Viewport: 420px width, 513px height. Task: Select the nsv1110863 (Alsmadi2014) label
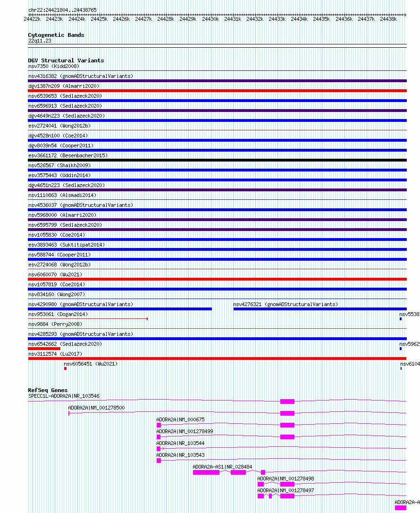tap(62, 195)
